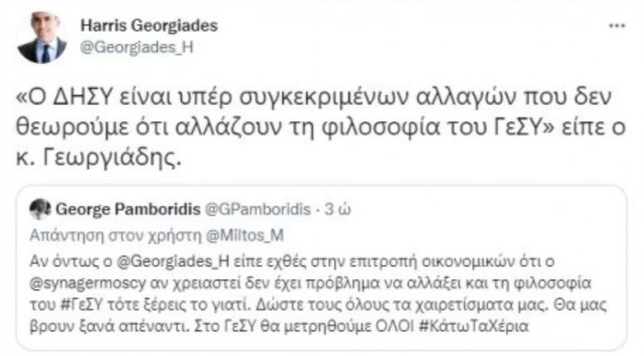The width and height of the screenshot is (644, 356).
Task: Click the 'Απάντηση στον χρήστη' label
Action: point(116,236)
